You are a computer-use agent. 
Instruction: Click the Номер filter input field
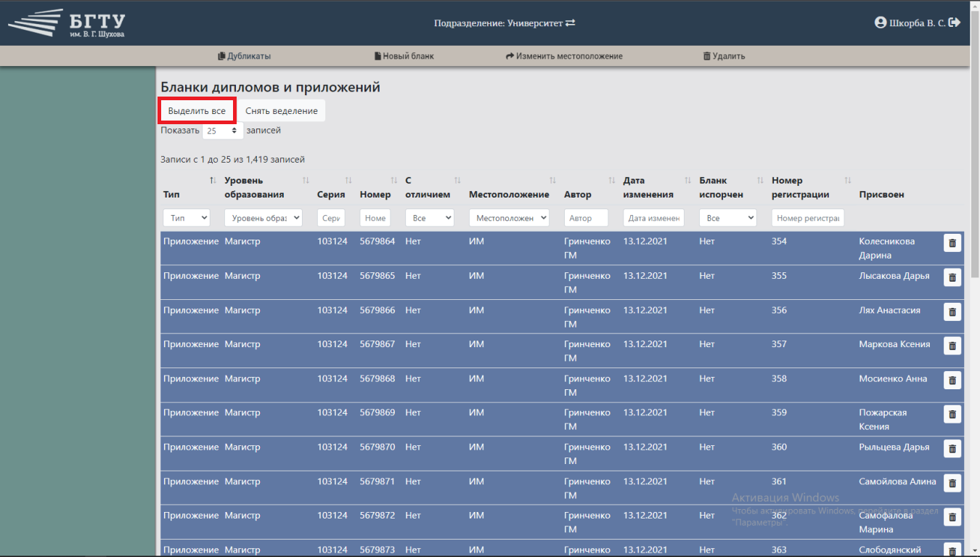coord(375,218)
